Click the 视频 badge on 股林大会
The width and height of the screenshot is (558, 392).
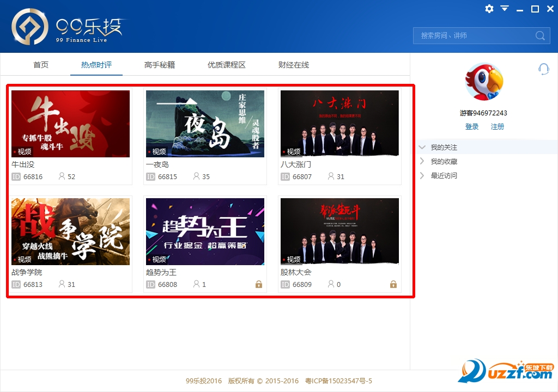pyautogui.click(x=291, y=260)
